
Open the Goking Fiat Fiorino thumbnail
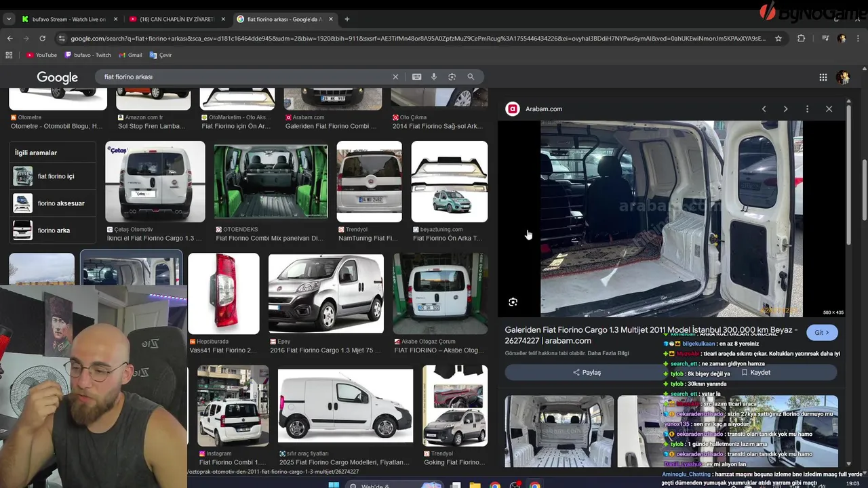click(455, 405)
